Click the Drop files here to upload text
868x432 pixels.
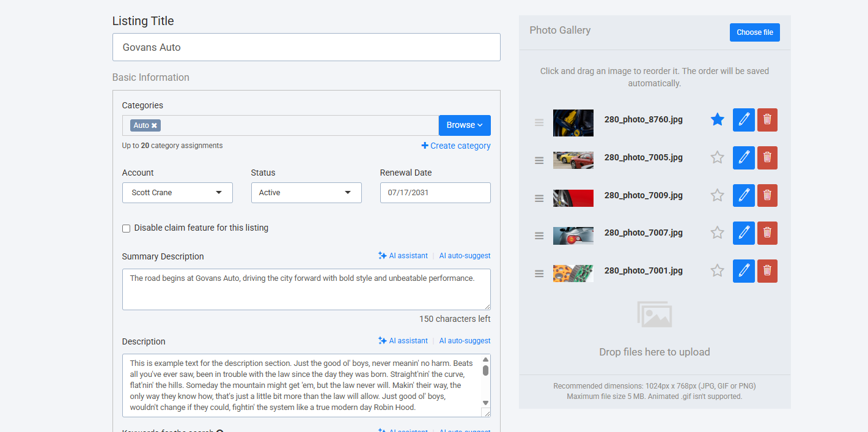(655, 352)
